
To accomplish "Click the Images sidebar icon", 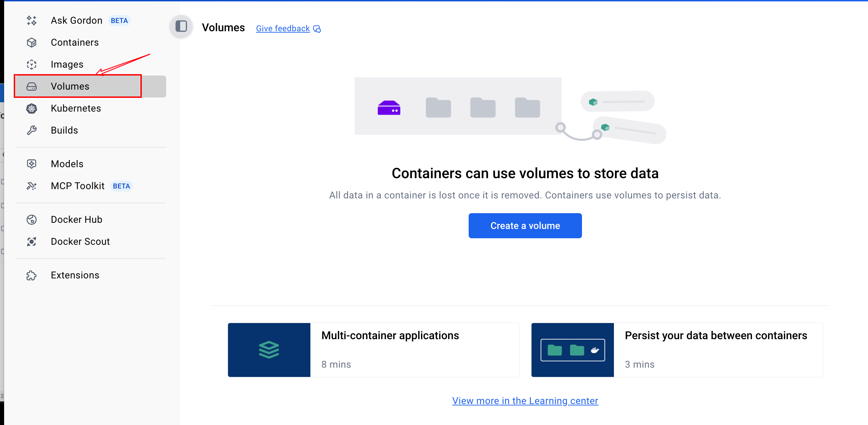I will tap(32, 65).
